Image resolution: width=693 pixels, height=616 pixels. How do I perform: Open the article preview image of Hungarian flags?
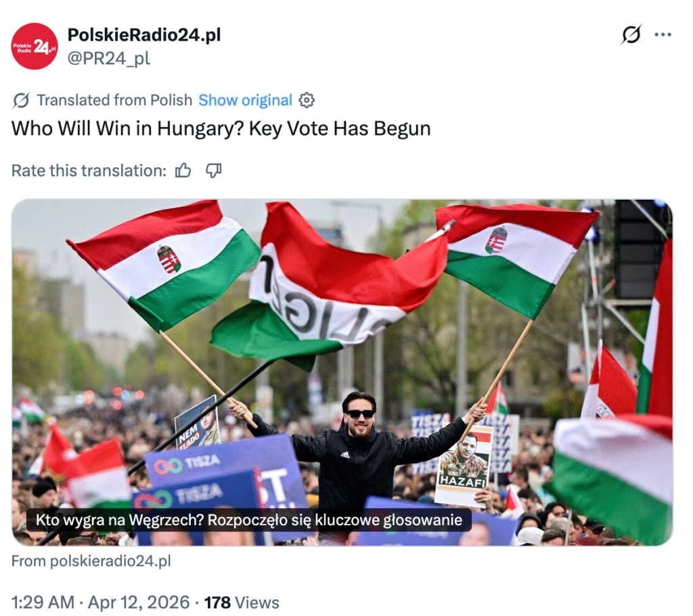(x=342, y=372)
